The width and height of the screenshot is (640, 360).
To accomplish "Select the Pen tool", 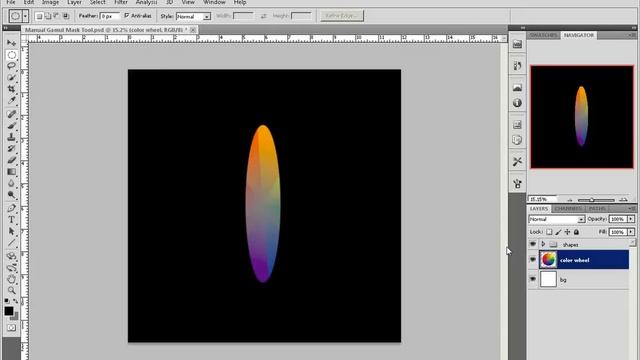I will [x=11, y=209].
